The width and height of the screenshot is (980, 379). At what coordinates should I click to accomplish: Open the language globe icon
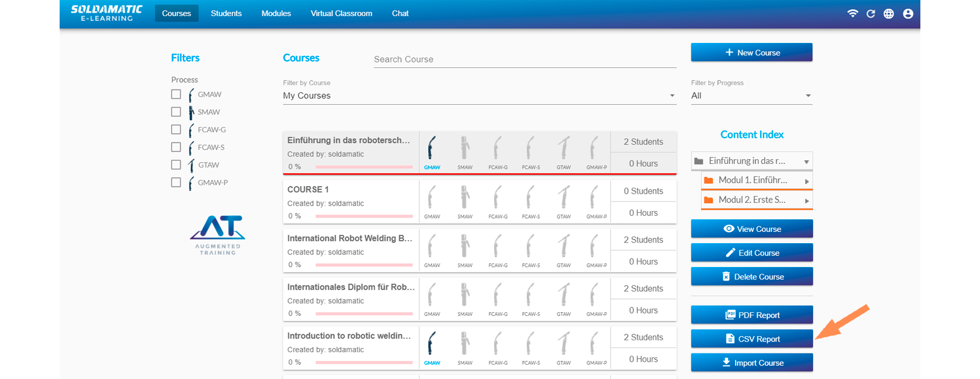tap(888, 14)
